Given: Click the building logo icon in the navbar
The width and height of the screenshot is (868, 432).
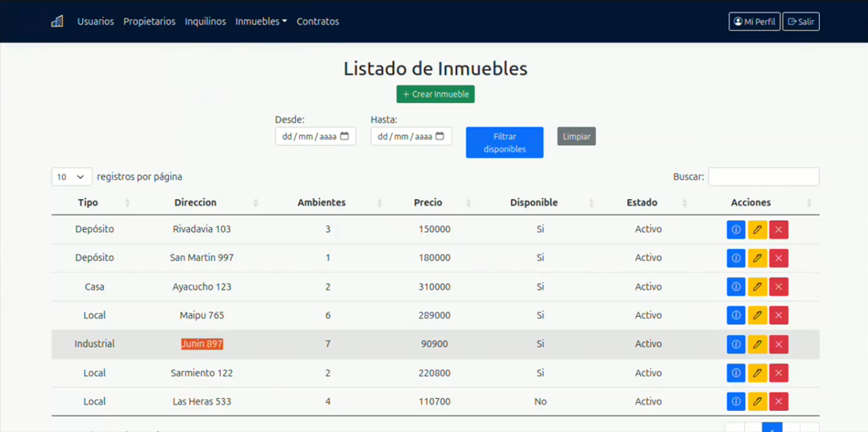Looking at the screenshot, I should pyautogui.click(x=57, y=22).
